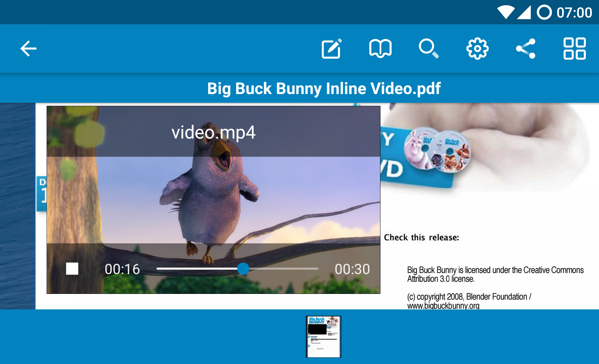The image size is (599, 364).
Task: Tap the 00:30 total duration label
Action: tap(352, 269)
